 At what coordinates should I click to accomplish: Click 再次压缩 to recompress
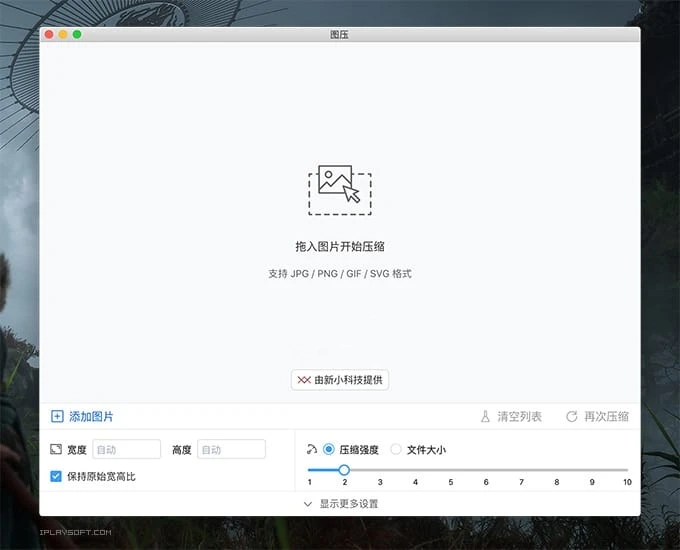tap(606, 416)
